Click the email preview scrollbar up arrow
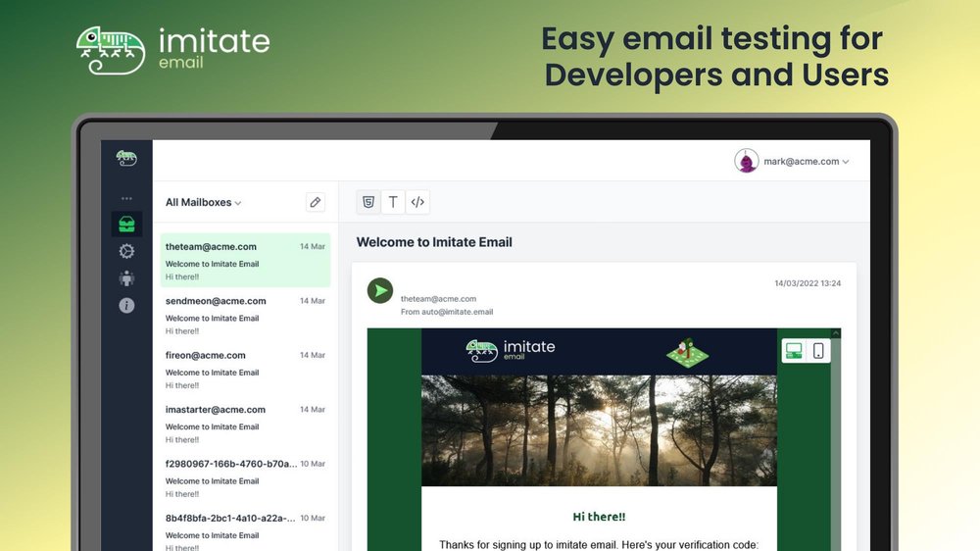Screen dimensions: 980x551 click(x=836, y=333)
